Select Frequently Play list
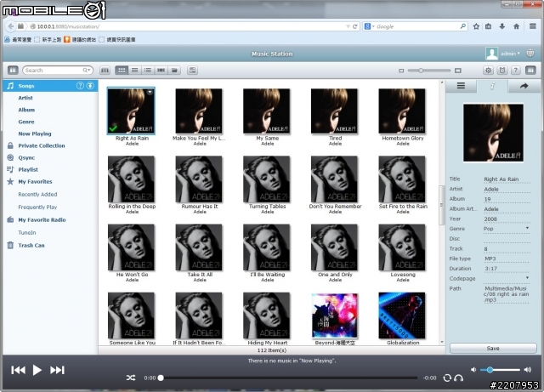Image resolution: width=544 pixels, height=392 pixels. (37, 207)
